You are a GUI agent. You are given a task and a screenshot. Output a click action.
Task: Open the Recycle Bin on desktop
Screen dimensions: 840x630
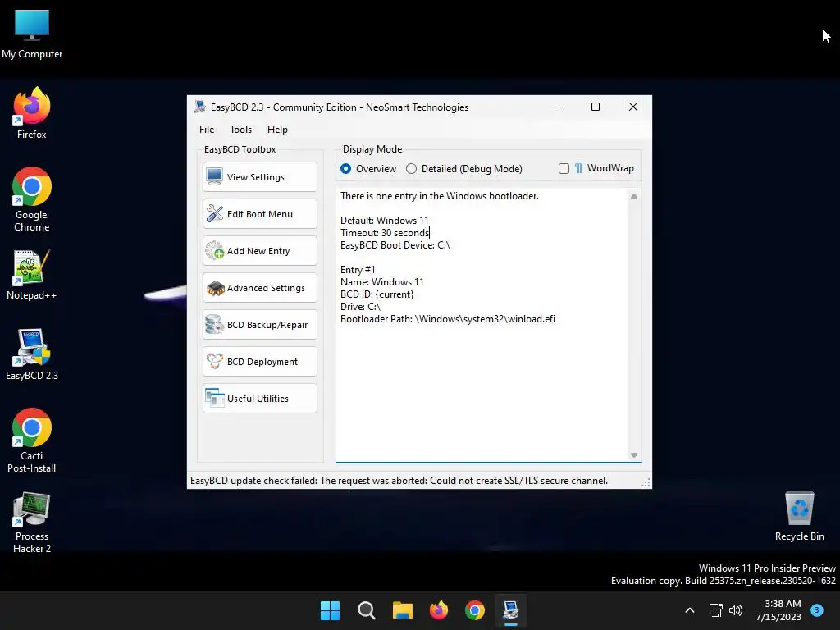799,516
